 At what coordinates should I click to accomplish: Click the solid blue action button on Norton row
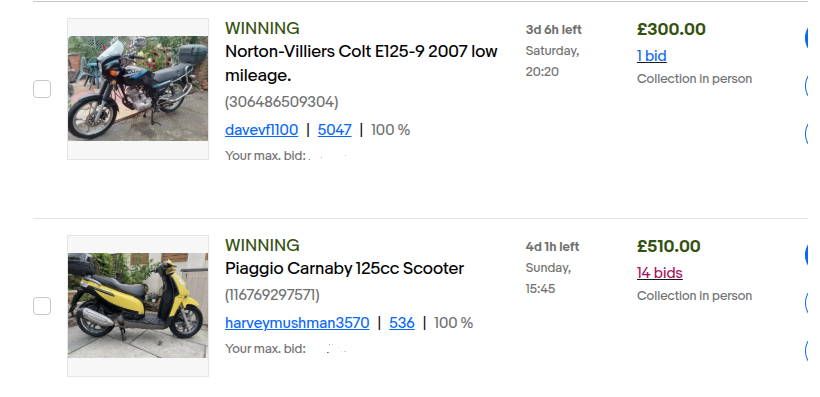pos(812,38)
